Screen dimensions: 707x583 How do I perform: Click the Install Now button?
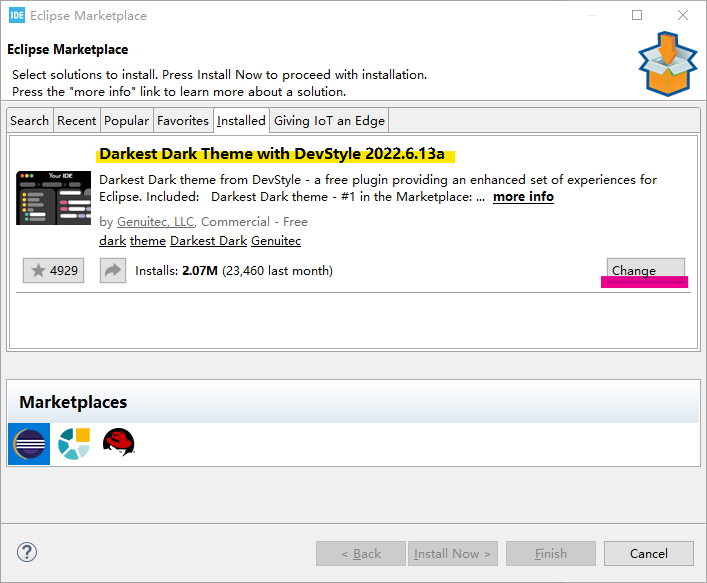tap(453, 553)
